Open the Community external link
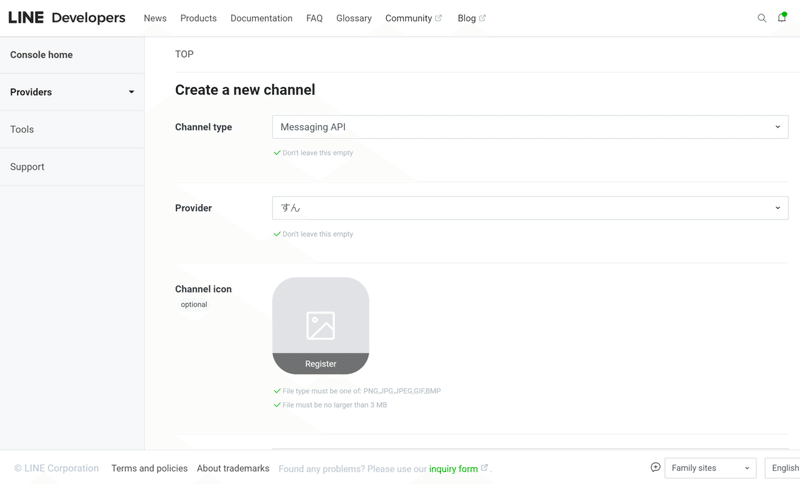The height and width of the screenshot is (484, 800). 413,18
